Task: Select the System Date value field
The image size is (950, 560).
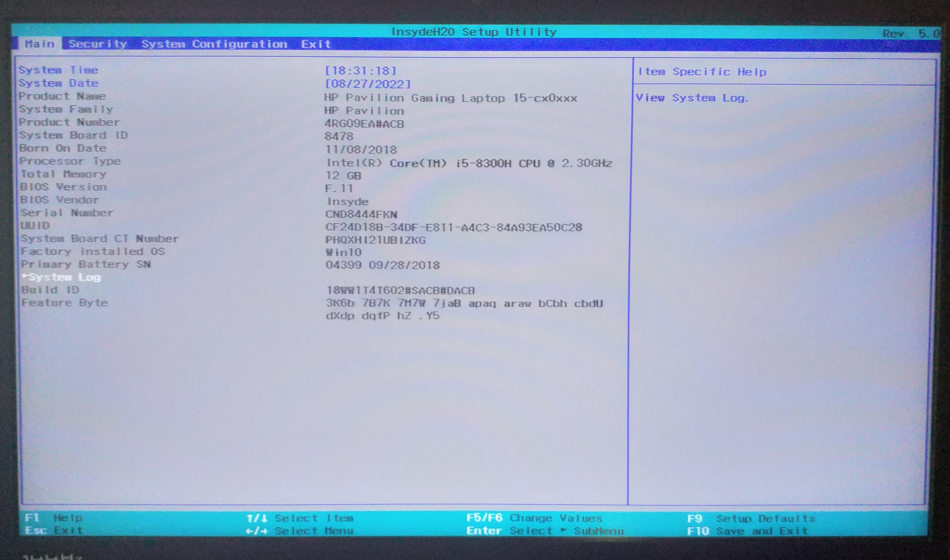Action: 368,84
